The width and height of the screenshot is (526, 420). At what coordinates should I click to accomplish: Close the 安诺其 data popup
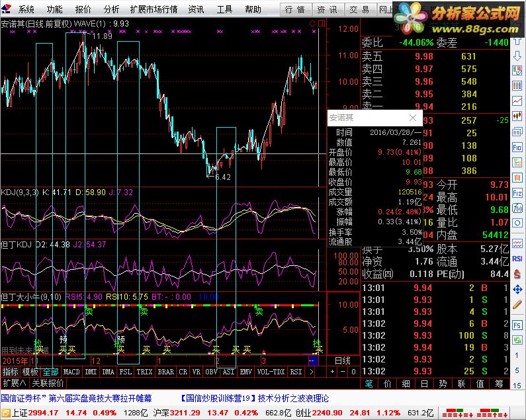click(413, 118)
